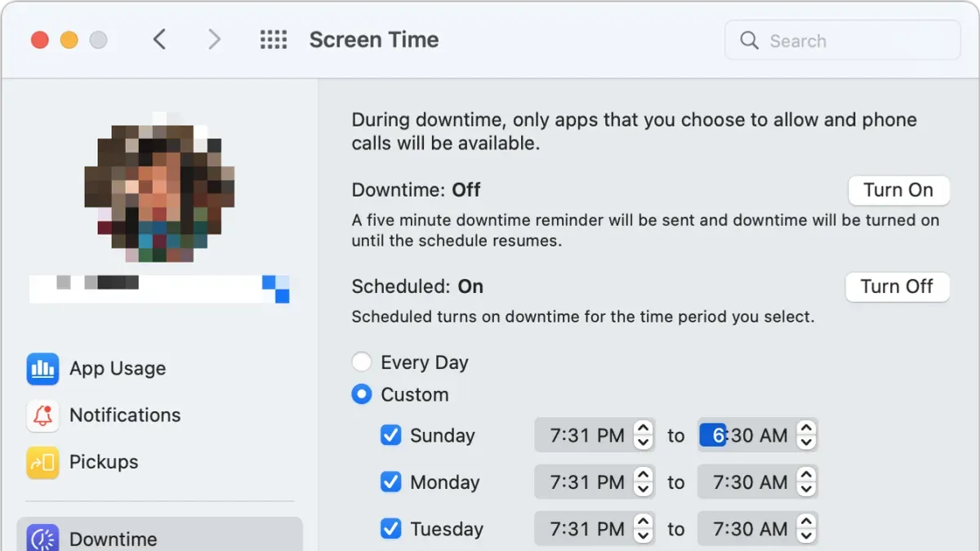The image size is (980, 551).
Task: Click the Screen Time window title
Action: [374, 40]
